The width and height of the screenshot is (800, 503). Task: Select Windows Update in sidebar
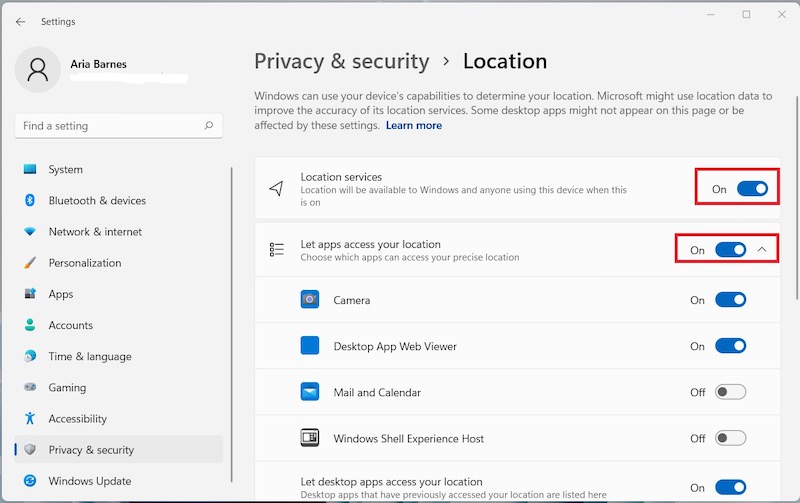coord(119,481)
